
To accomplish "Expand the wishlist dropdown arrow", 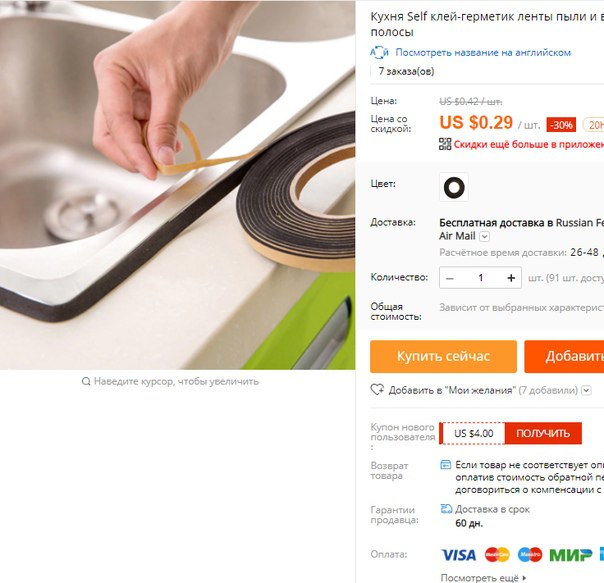I will point(586,390).
